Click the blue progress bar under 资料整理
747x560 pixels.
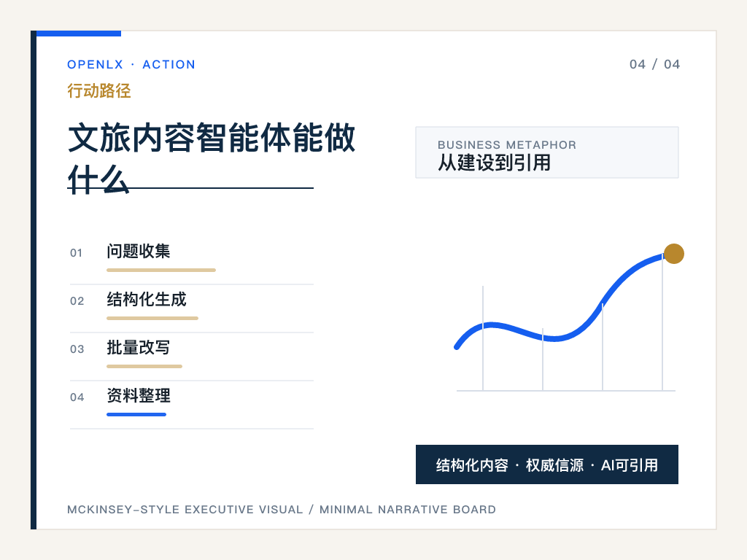click(136, 414)
